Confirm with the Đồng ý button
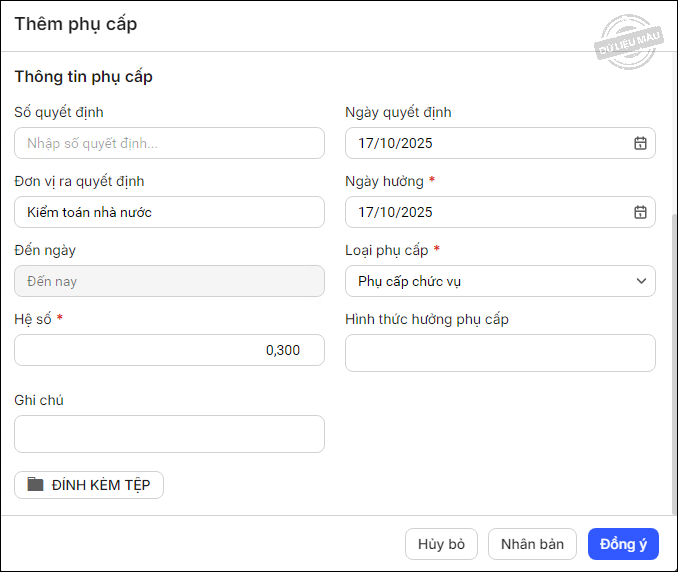Screen dimensions: 678x572 coord(623,544)
